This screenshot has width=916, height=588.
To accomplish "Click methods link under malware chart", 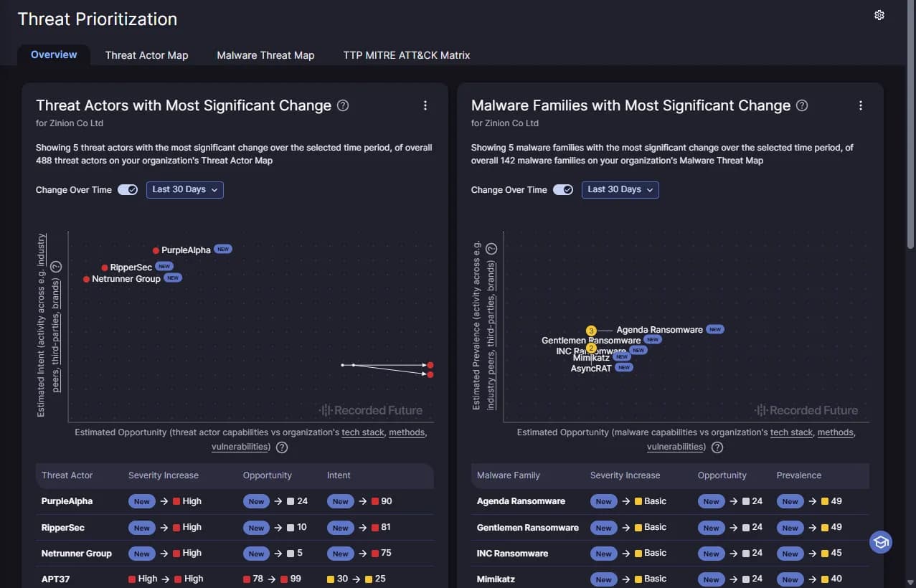I will click(x=836, y=433).
